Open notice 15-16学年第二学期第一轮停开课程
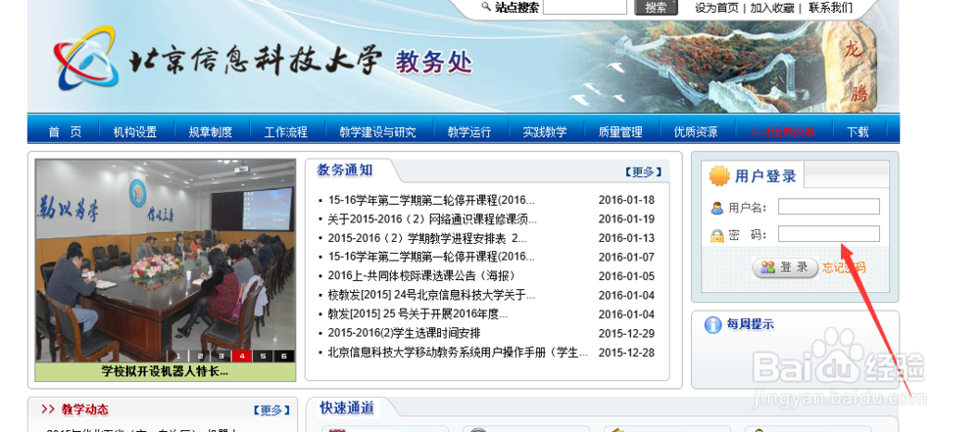 pyautogui.click(x=431, y=257)
